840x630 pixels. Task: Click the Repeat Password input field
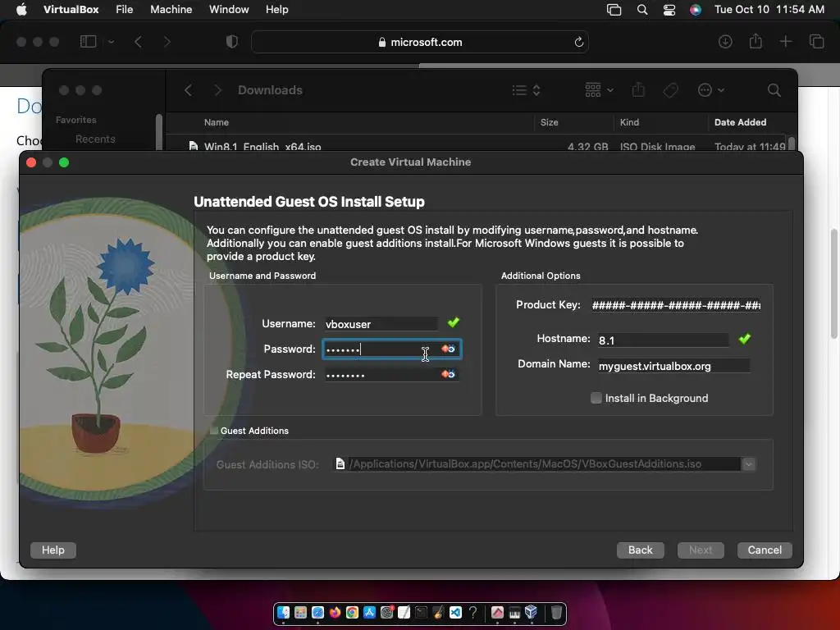(x=391, y=374)
